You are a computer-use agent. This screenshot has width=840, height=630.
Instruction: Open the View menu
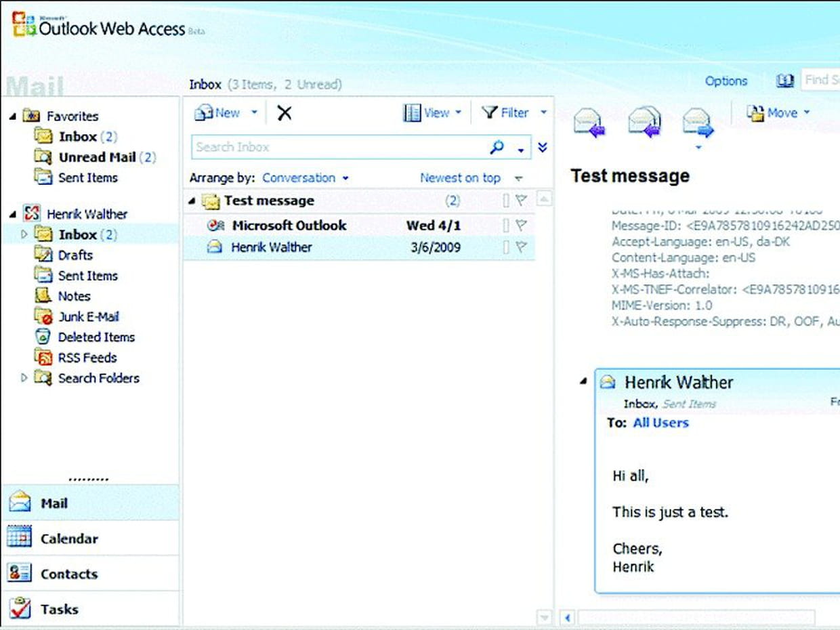point(432,113)
